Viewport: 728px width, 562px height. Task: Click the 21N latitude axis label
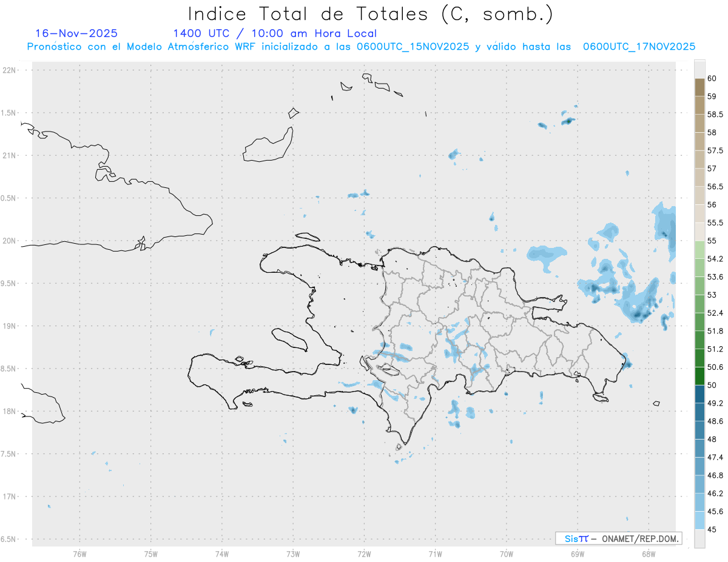tap(10, 156)
